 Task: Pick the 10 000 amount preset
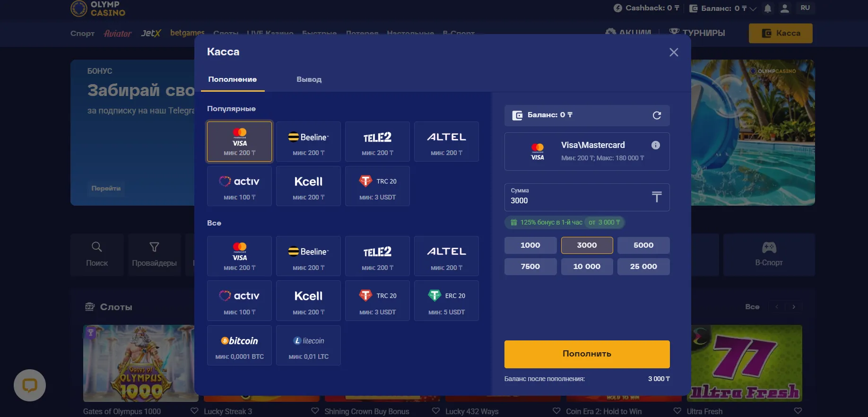point(587,267)
